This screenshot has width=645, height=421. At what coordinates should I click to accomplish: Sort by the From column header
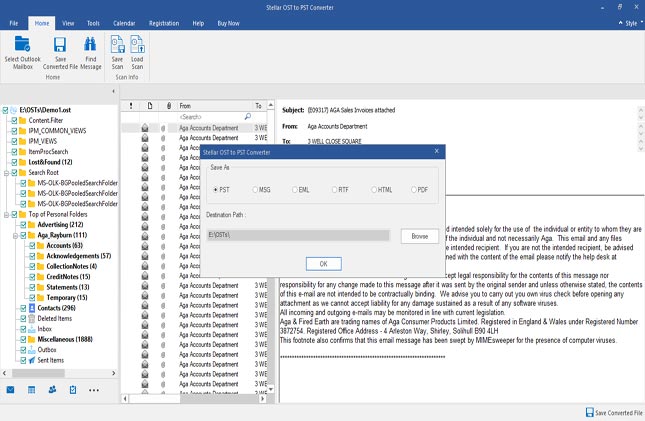pos(214,106)
